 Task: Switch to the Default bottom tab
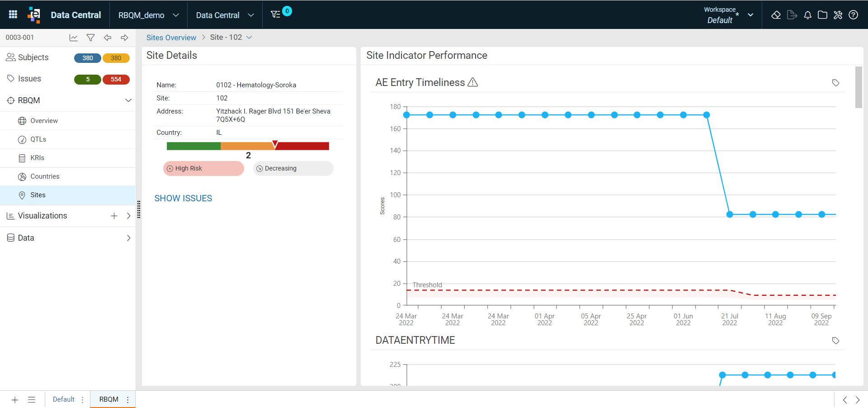63,399
